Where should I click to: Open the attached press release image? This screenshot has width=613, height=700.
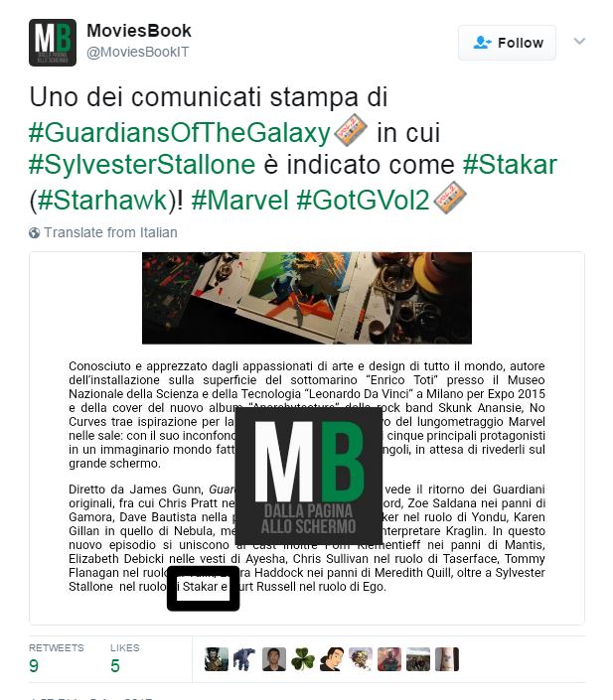[307, 438]
